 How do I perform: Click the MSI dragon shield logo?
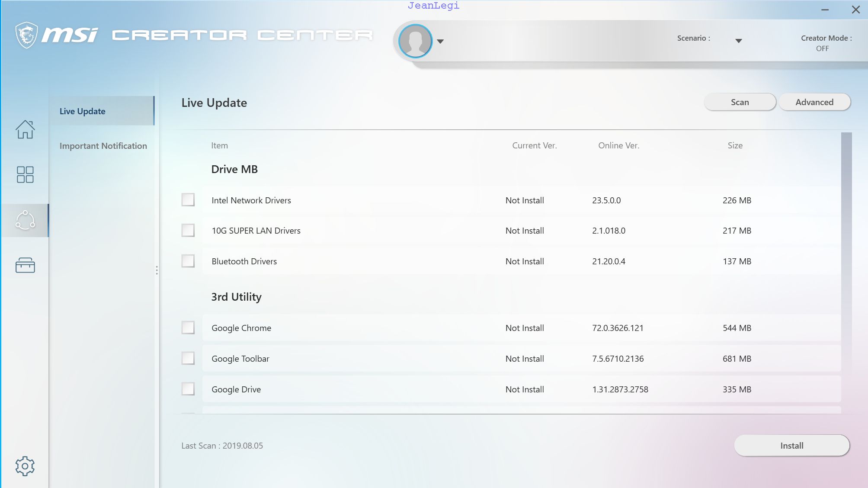[x=26, y=35]
